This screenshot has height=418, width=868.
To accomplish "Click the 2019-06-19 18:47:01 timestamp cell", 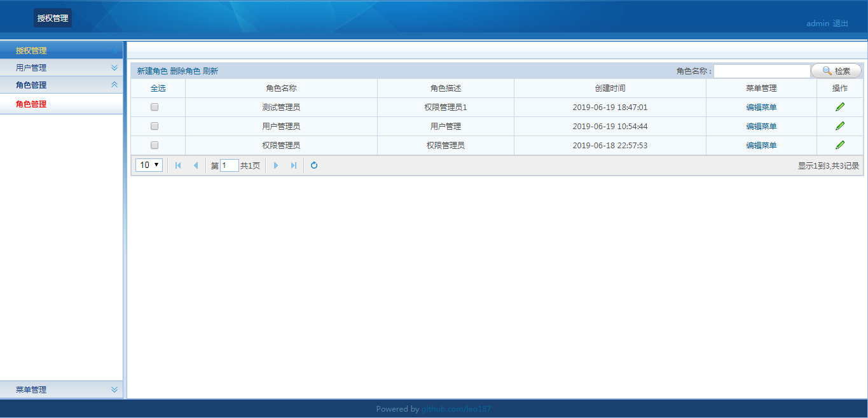I will (x=610, y=108).
